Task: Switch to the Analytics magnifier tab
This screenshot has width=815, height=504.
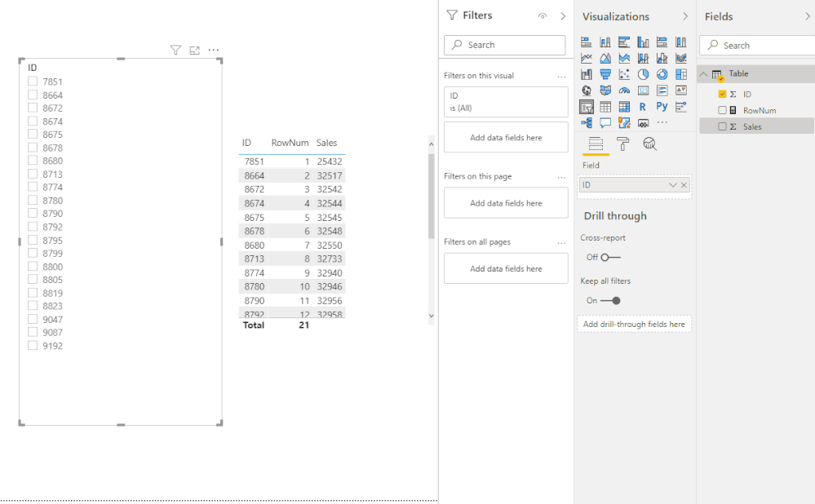Action: click(x=649, y=144)
